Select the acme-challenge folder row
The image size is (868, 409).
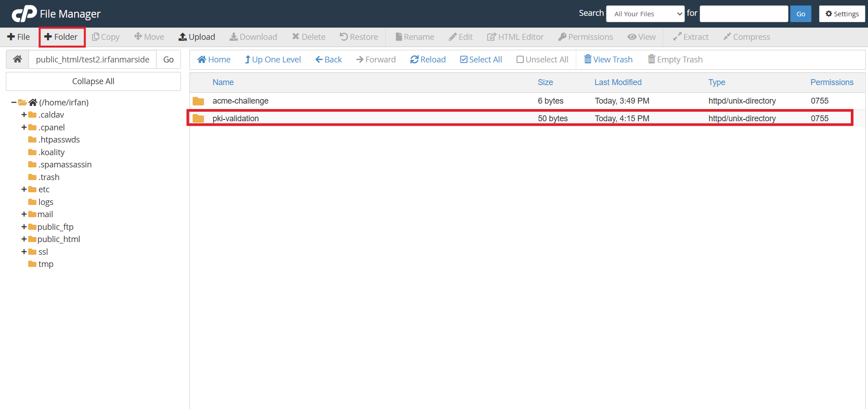[527, 101]
